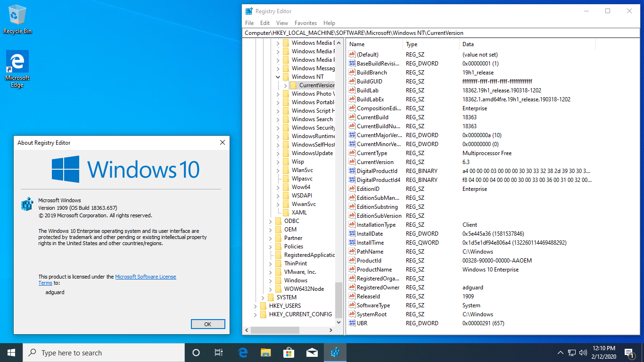Click the ProductName string value icon
Screen dimensions: 644x362
pyautogui.click(x=352, y=270)
